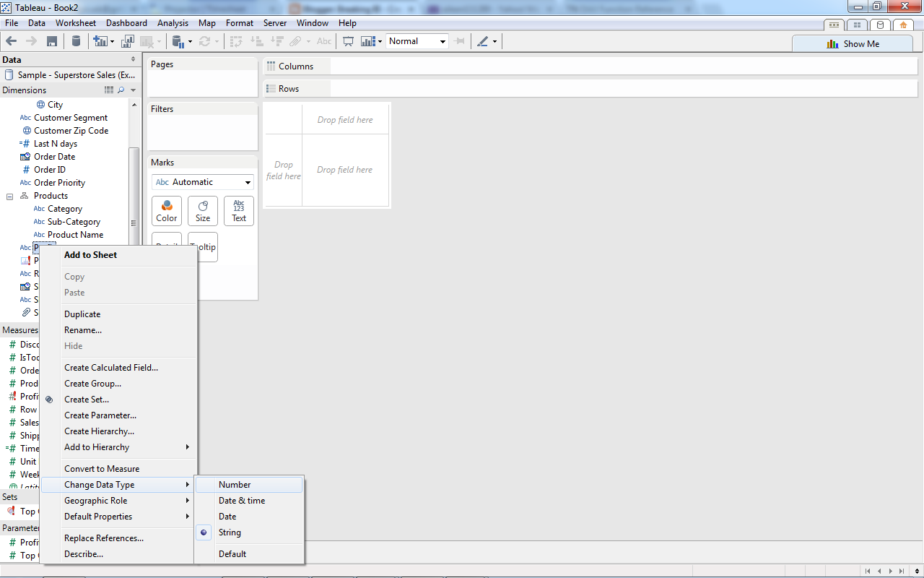Expand the Default Properties submenu
924x578 pixels.
pos(118,517)
